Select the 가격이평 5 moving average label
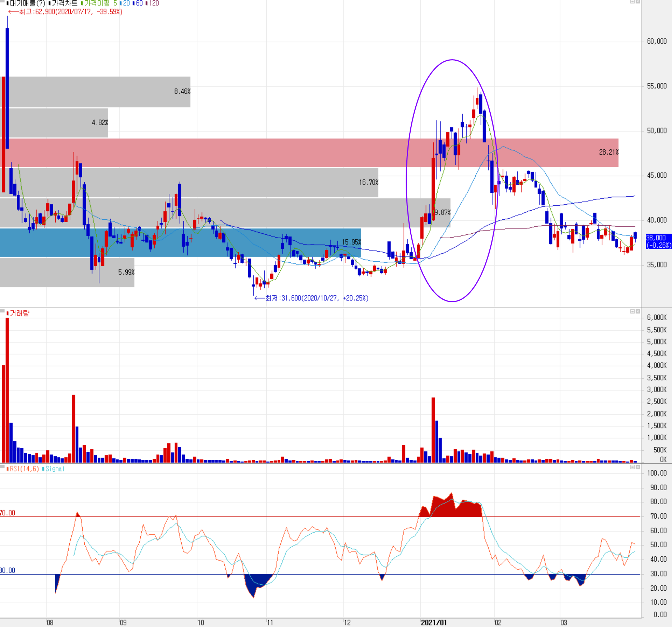The width and height of the screenshot is (672, 627). (x=99, y=3)
